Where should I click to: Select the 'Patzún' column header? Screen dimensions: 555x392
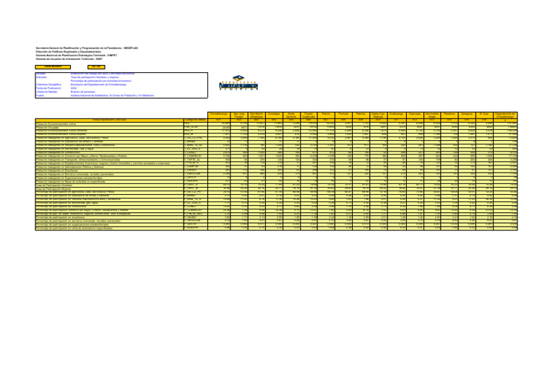click(326, 116)
